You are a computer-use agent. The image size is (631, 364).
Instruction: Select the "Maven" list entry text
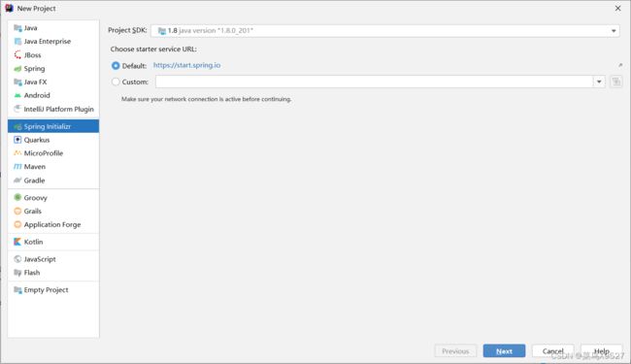pos(35,167)
